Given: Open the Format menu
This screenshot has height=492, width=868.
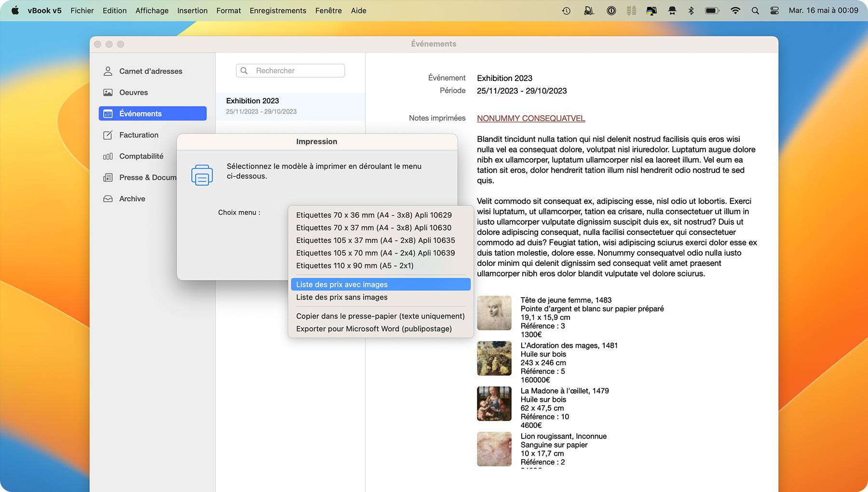Looking at the screenshot, I should pyautogui.click(x=229, y=11).
